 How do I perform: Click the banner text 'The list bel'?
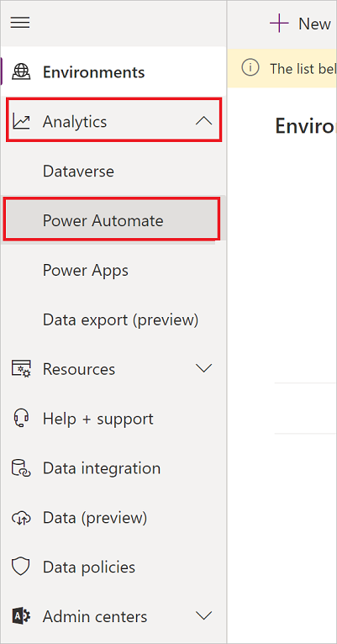303,68
